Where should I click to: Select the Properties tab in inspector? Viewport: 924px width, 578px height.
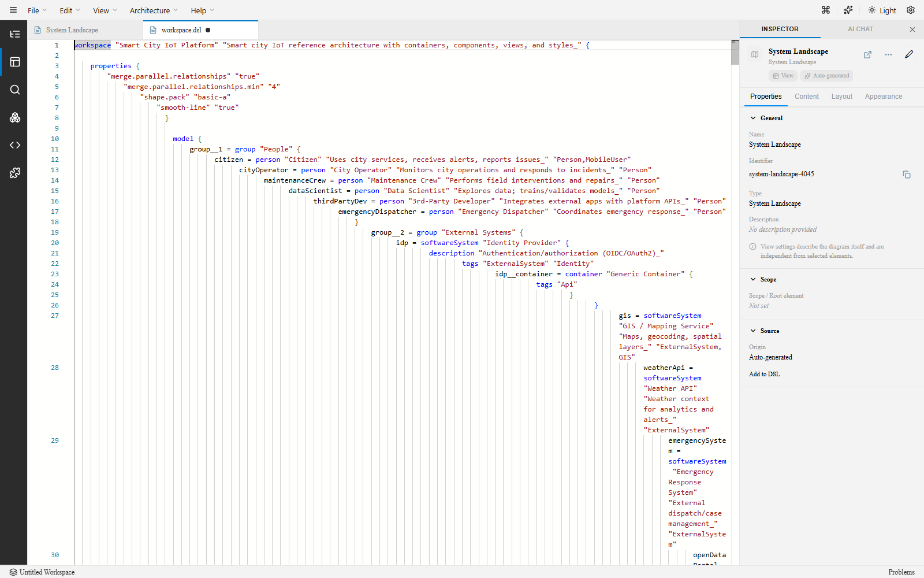766,97
